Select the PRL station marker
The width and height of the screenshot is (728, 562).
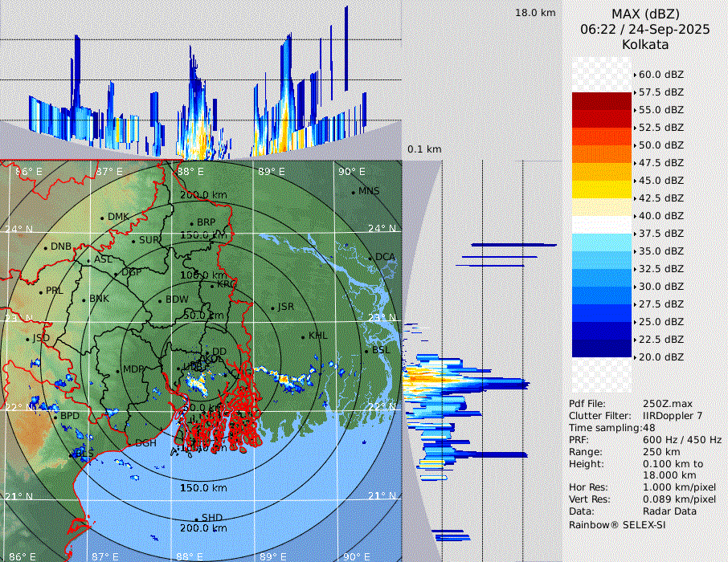pyautogui.click(x=40, y=291)
